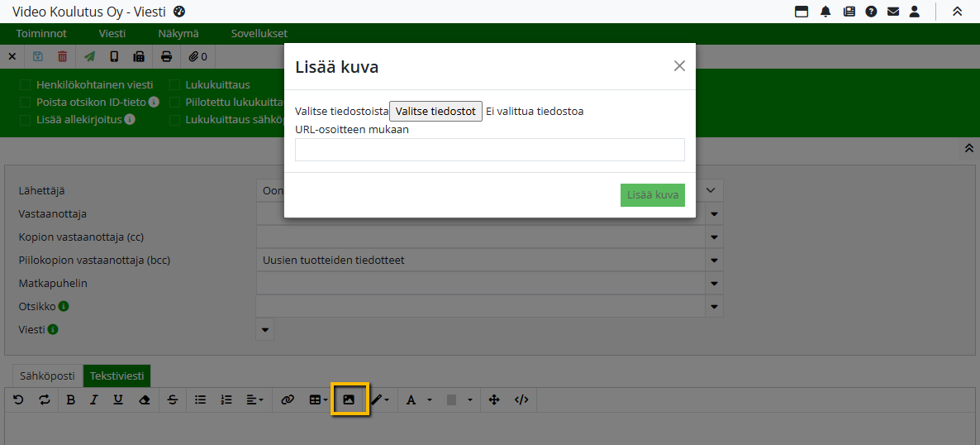Screen dimensions: 980x445
Task: Open the help question mark icon
Action: click(x=871, y=12)
